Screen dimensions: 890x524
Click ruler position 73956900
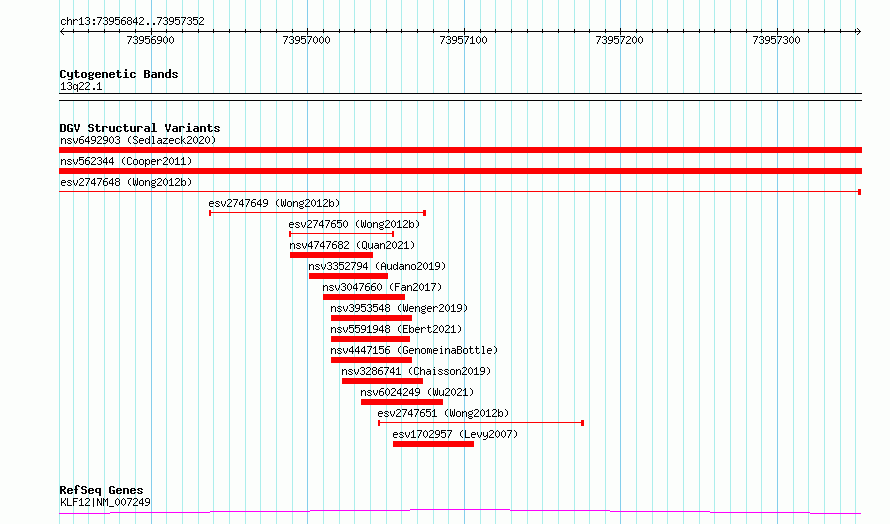pyautogui.click(x=150, y=40)
